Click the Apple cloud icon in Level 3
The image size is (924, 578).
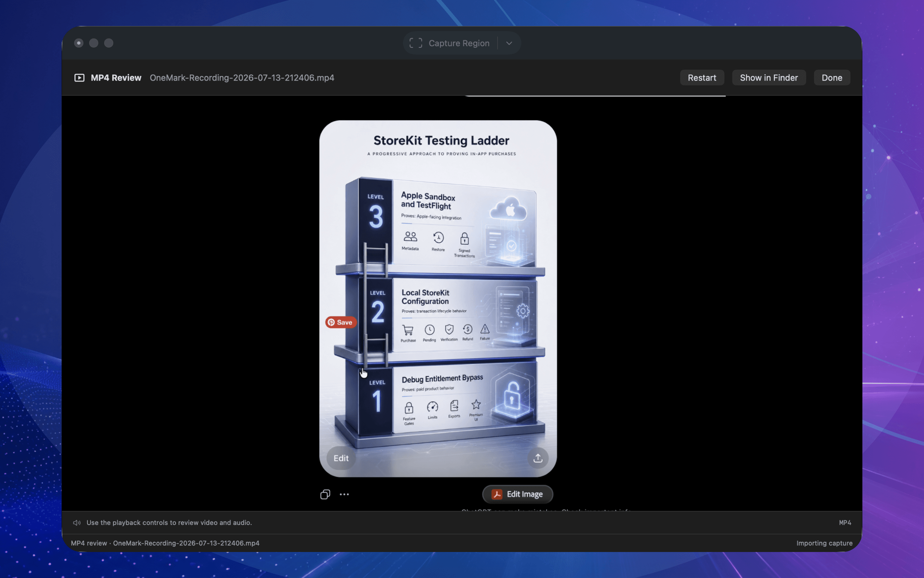coord(508,209)
